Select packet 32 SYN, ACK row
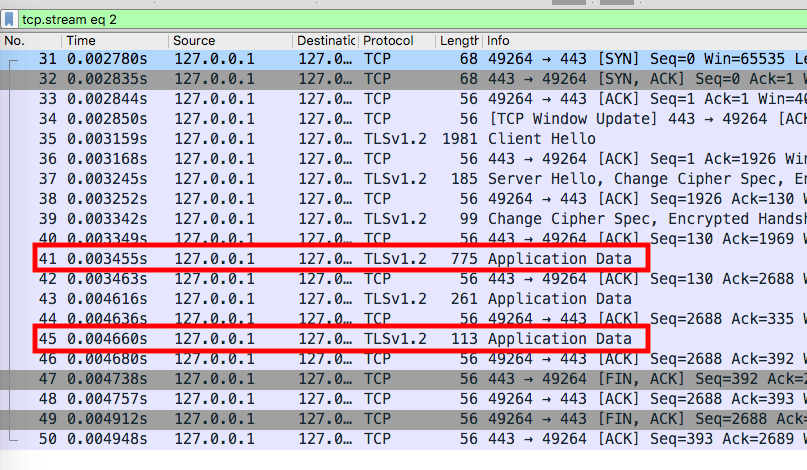The width and height of the screenshot is (807, 470). click(x=404, y=79)
